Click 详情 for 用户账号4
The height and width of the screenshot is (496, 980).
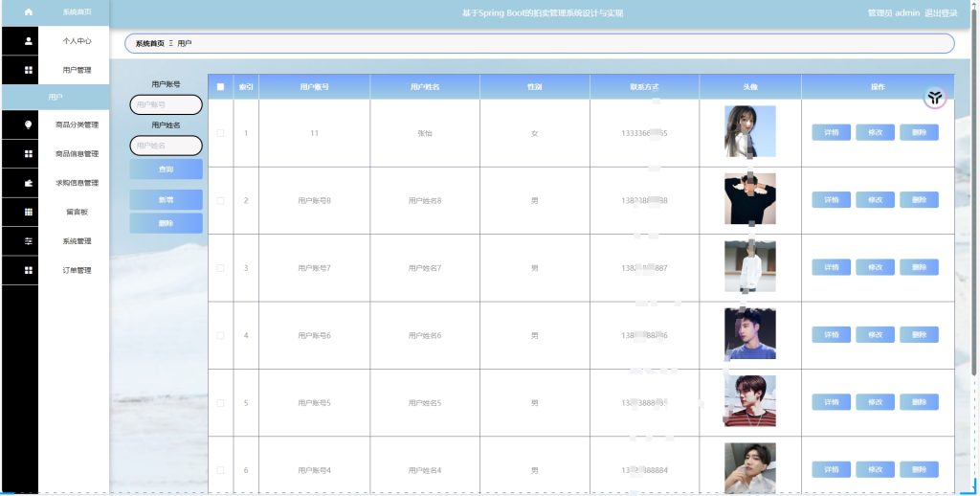coord(832,470)
